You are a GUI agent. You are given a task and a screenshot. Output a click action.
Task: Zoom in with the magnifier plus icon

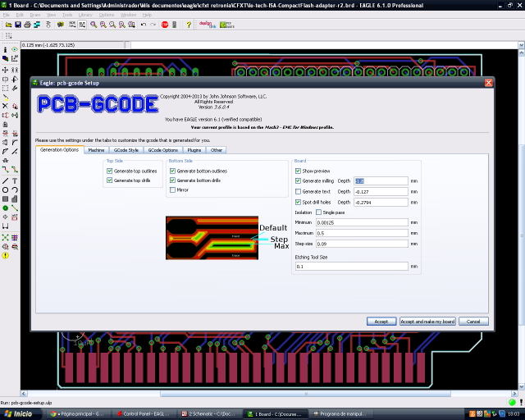[x=103, y=25]
